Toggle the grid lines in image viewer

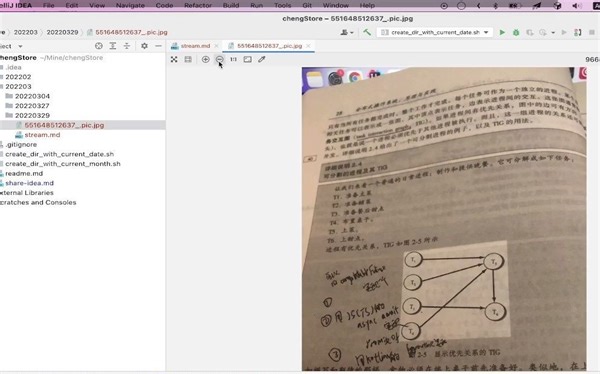(188, 59)
